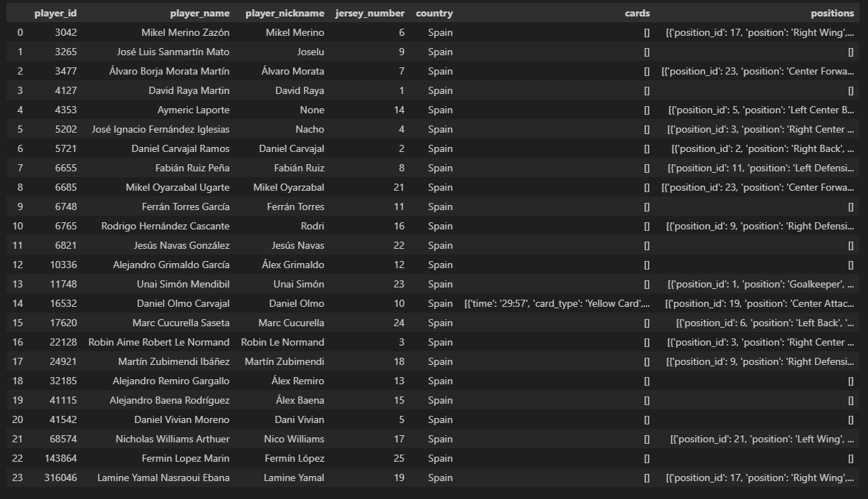Select the name Ferrán Torres García

point(186,206)
